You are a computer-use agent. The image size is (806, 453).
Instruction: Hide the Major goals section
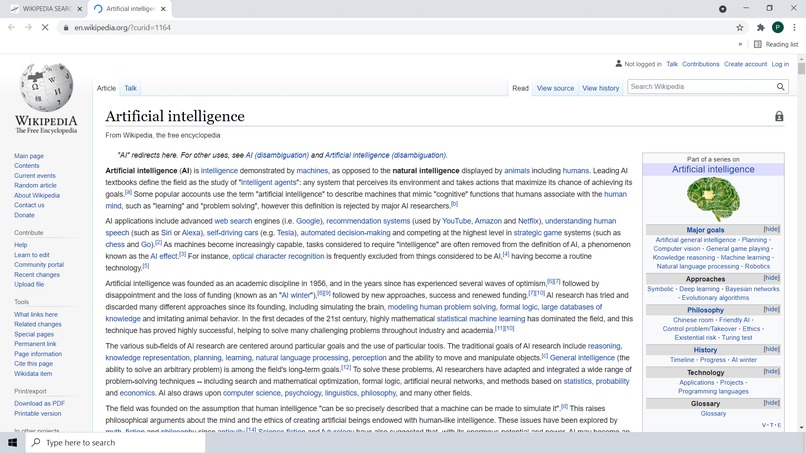point(772,229)
